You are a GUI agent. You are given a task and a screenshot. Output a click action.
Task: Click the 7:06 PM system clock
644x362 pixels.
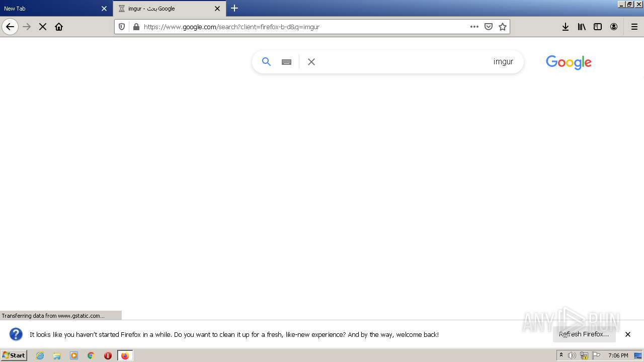[x=618, y=355]
